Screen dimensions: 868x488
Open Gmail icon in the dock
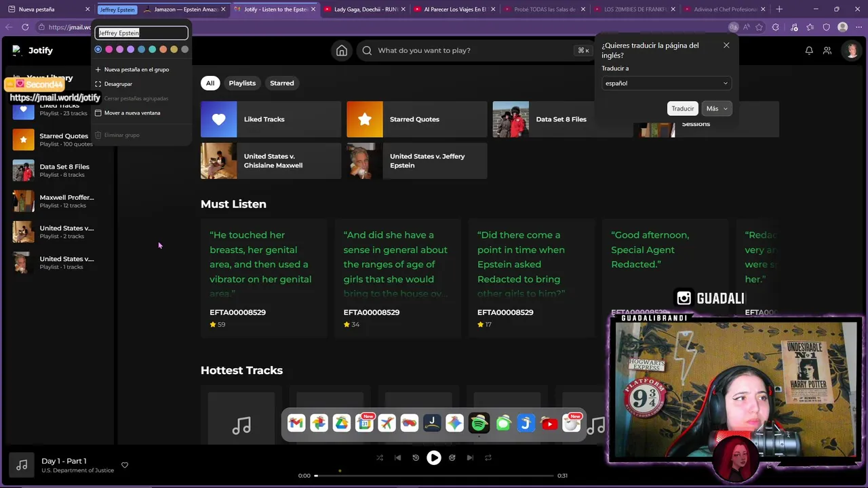point(296,424)
